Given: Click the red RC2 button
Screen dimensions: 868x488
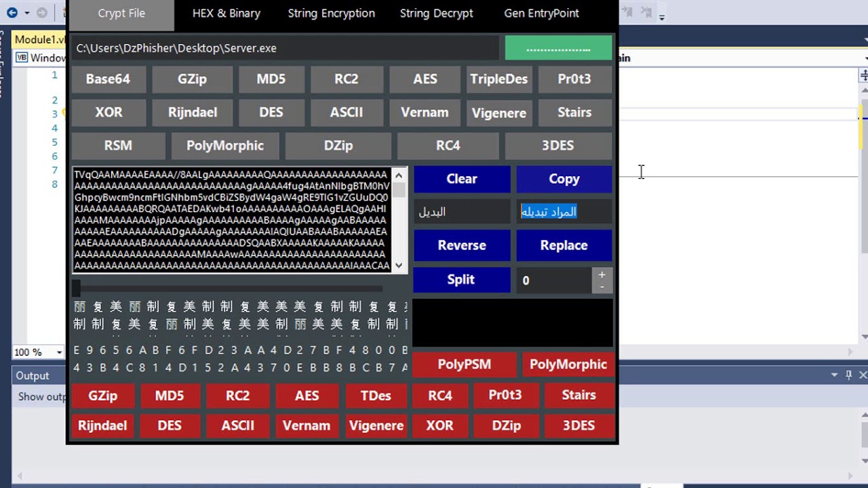Looking at the screenshot, I should click(x=238, y=396).
